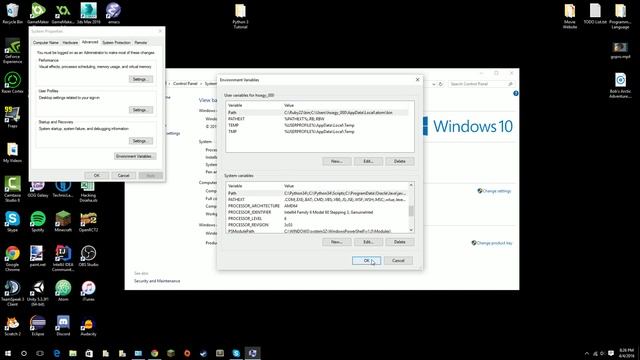Switch to Advanced tab in System Properties
640x360 pixels.
click(90, 42)
